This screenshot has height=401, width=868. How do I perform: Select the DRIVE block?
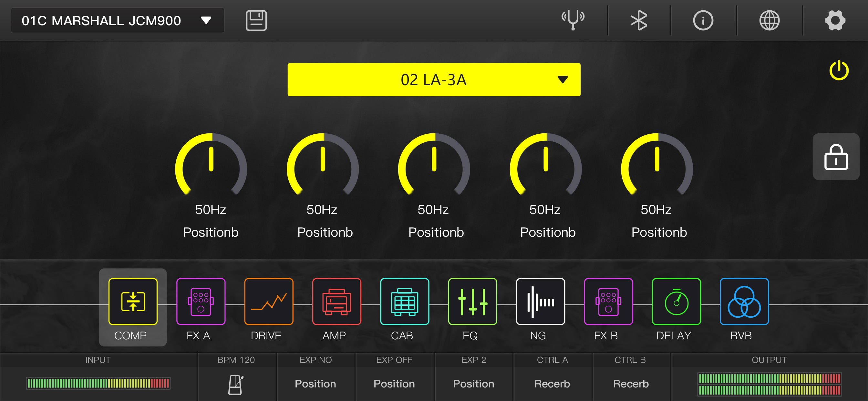click(269, 302)
